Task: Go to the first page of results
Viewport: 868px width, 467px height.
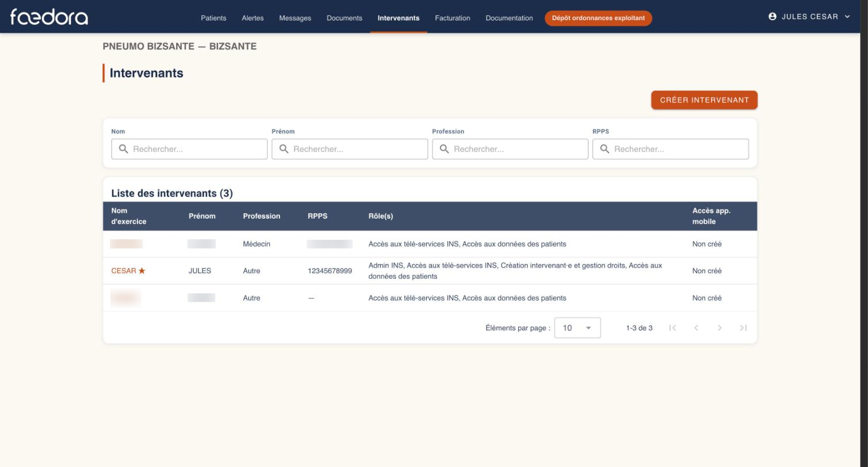Action: pos(672,328)
